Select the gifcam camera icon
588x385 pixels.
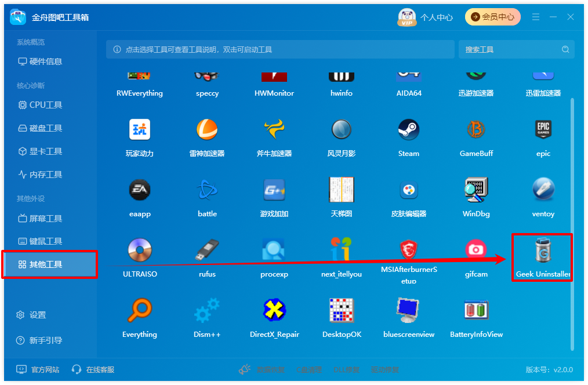coord(476,250)
